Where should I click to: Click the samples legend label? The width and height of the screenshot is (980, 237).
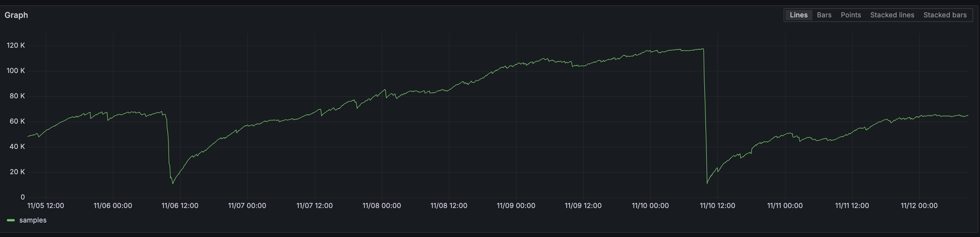click(33, 220)
